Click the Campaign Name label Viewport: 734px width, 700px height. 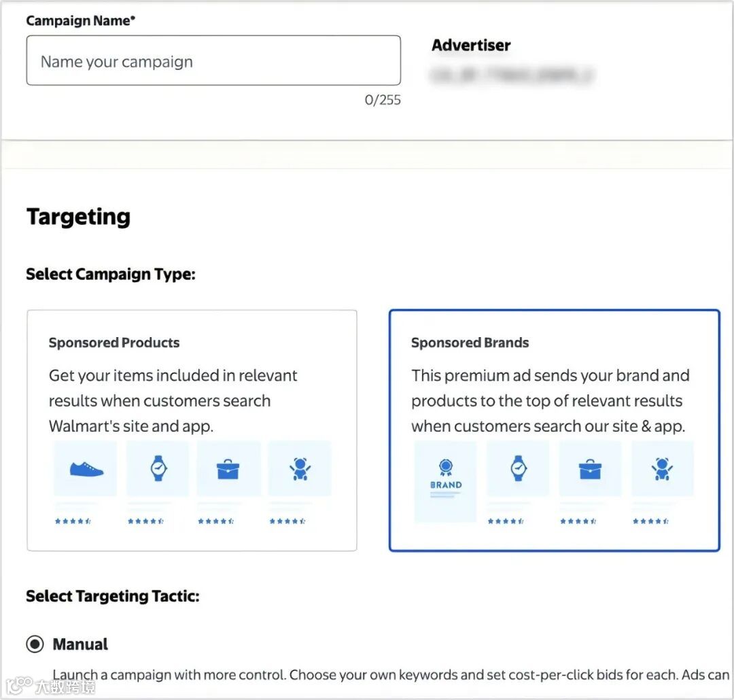pos(81,20)
